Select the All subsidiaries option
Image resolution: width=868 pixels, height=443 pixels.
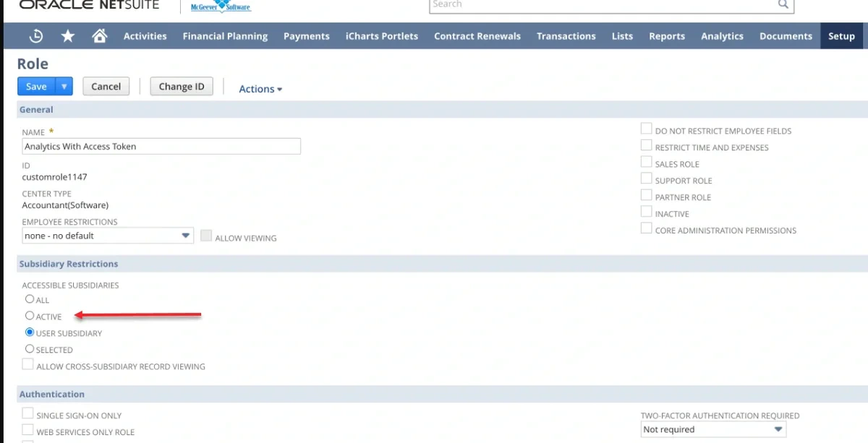(28, 299)
